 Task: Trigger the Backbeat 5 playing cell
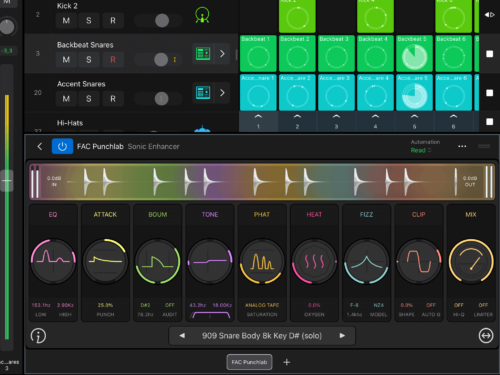414,53
